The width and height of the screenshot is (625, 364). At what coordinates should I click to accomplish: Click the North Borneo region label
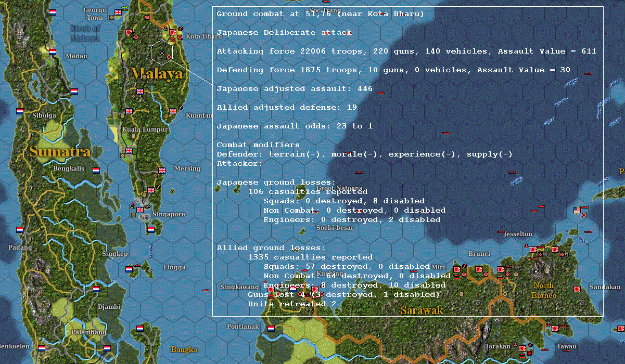pos(543,291)
